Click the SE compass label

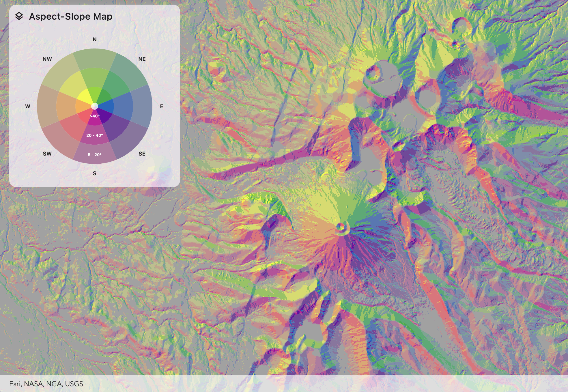[142, 154]
